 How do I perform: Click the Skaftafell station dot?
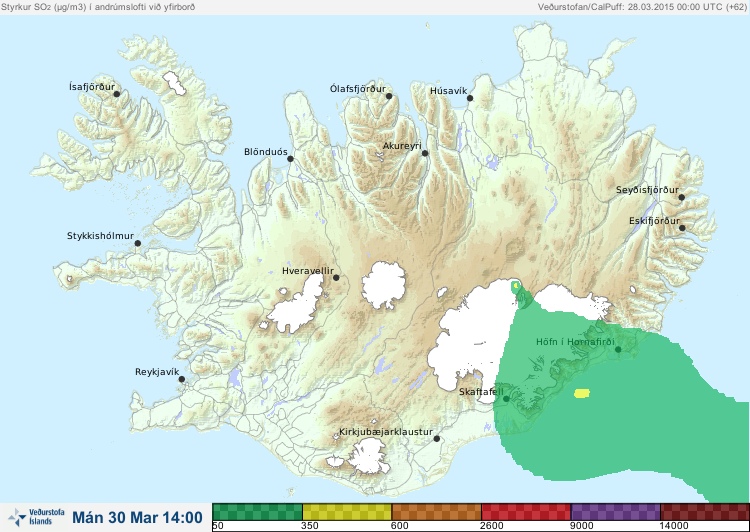(x=506, y=399)
